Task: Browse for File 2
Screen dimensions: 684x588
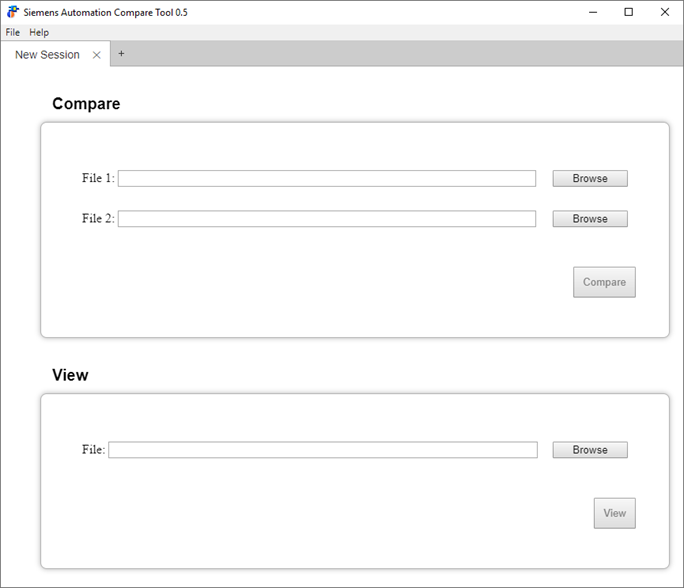Action: (590, 219)
